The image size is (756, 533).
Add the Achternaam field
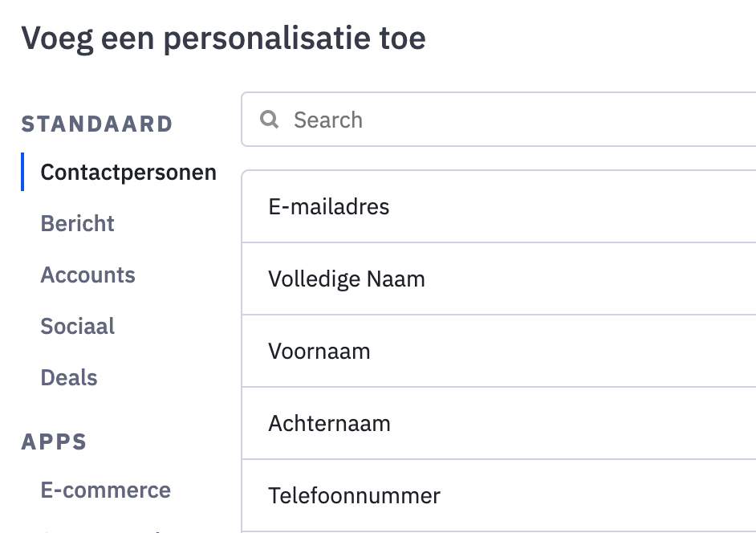(330, 424)
